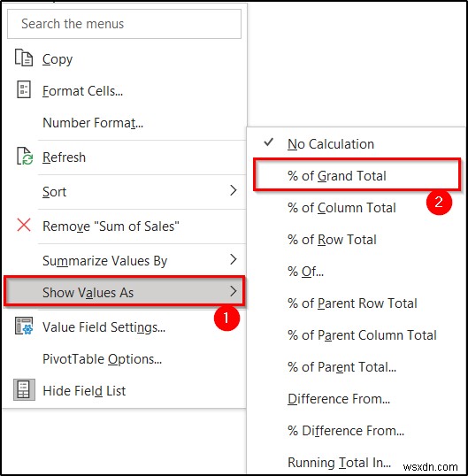Click the Search the menus field
This screenshot has width=468, height=476.
tap(124, 24)
